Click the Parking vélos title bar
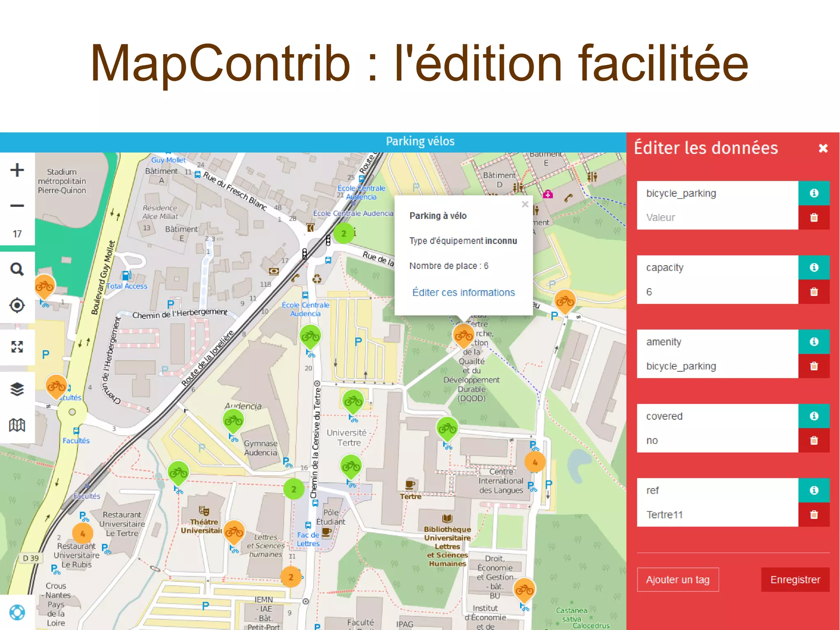 click(x=420, y=142)
